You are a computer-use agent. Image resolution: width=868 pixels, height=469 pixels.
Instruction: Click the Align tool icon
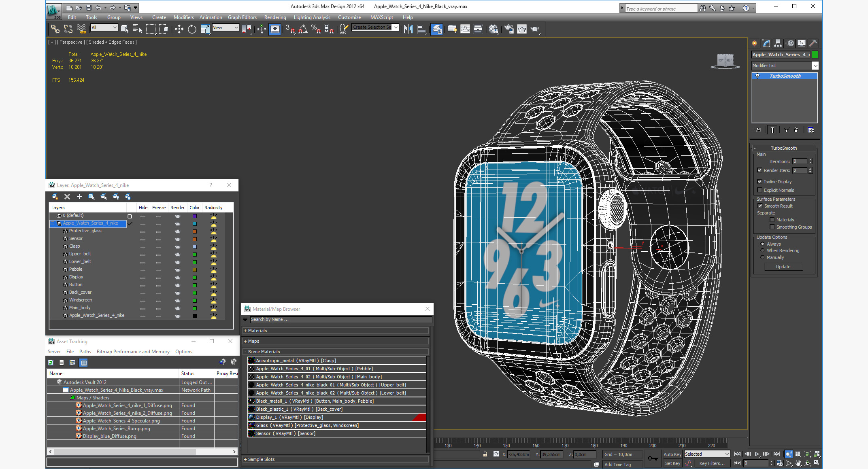421,29
